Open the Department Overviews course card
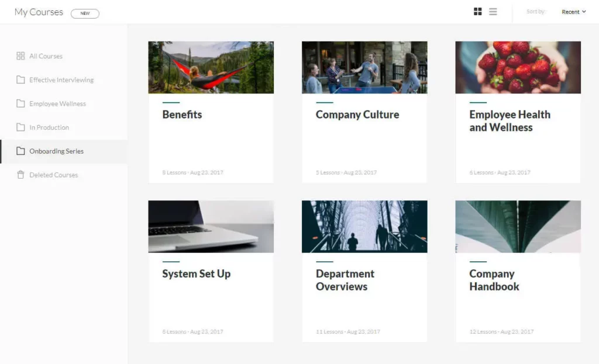Image resolution: width=599 pixels, height=364 pixels. [x=364, y=271]
